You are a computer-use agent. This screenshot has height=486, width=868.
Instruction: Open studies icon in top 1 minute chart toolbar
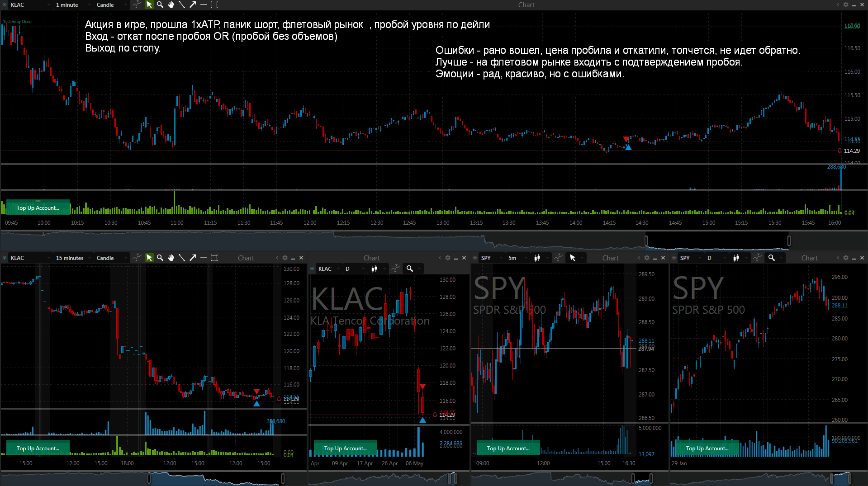click(x=137, y=5)
